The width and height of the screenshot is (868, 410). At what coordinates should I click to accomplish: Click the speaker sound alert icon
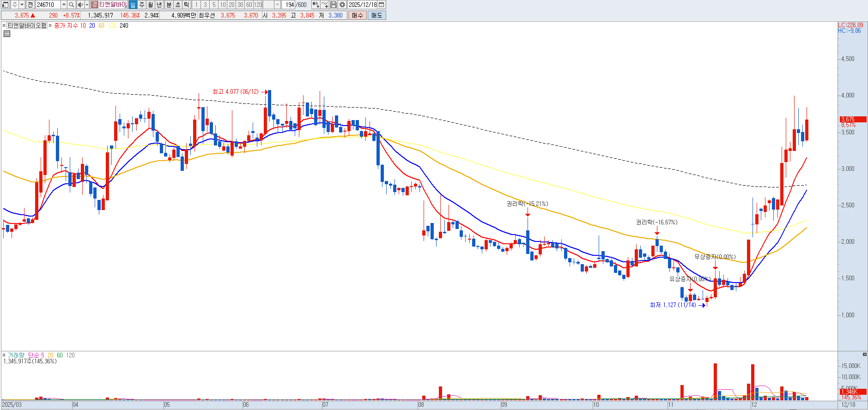coord(80,5)
